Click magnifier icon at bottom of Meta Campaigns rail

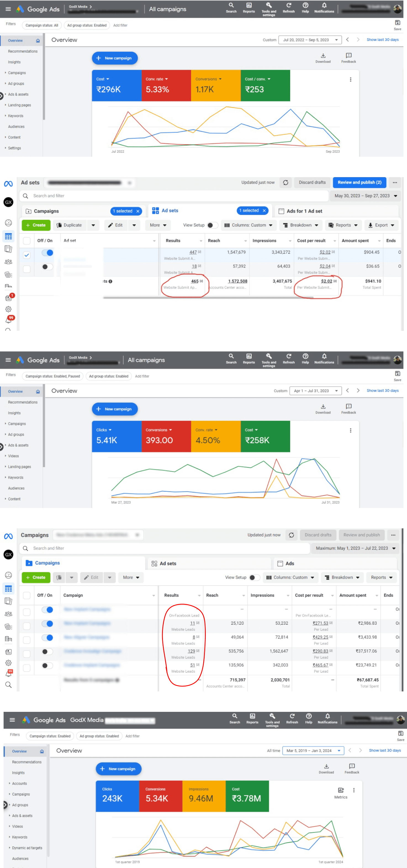9,685
